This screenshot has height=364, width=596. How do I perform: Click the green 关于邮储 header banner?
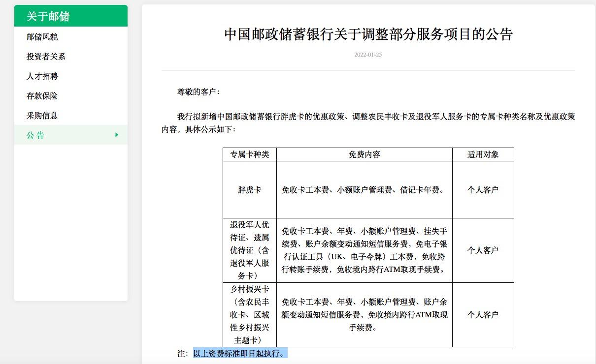[70, 15]
